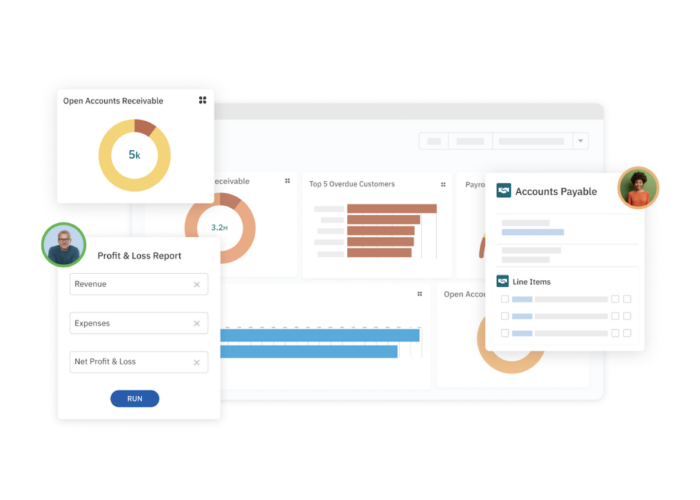The height and width of the screenshot is (500, 700).
Task: Clear the Revenue field with its X icon
Action: pyautogui.click(x=197, y=285)
